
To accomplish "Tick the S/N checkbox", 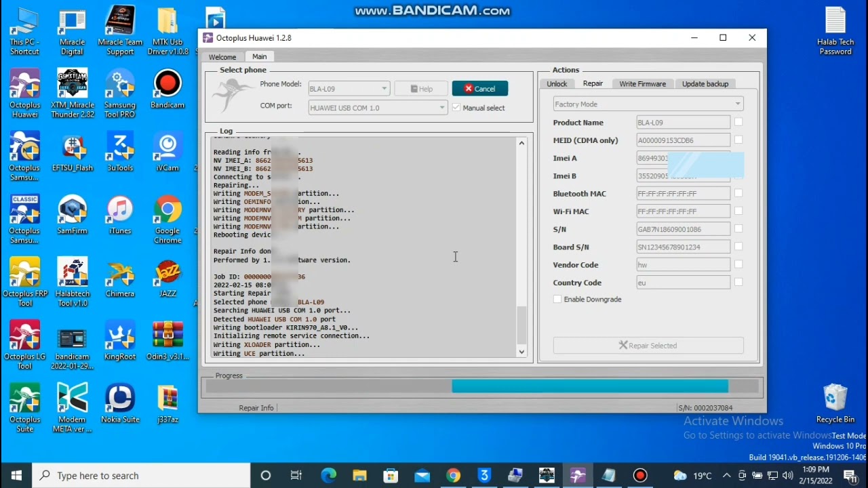I will pos(738,228).
